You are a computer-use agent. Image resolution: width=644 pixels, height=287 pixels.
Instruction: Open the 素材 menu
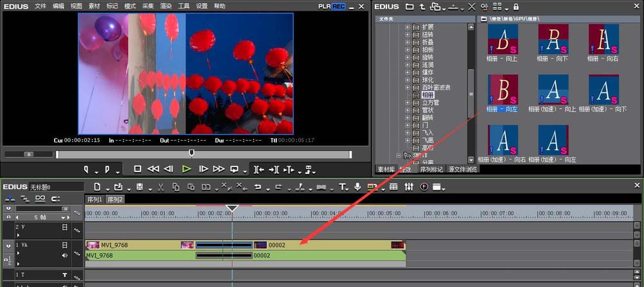coord(94,6)
